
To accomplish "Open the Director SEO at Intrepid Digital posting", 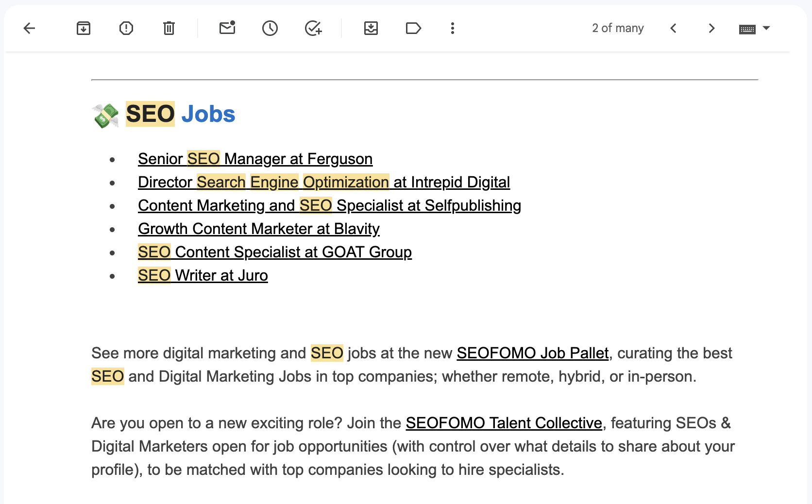I will pos(323,182).
